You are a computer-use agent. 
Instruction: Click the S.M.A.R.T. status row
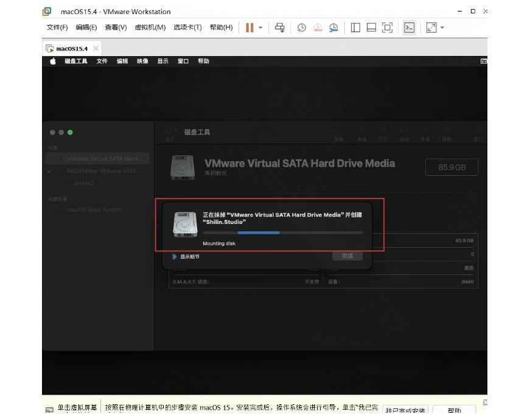click(x=246, y=282)
